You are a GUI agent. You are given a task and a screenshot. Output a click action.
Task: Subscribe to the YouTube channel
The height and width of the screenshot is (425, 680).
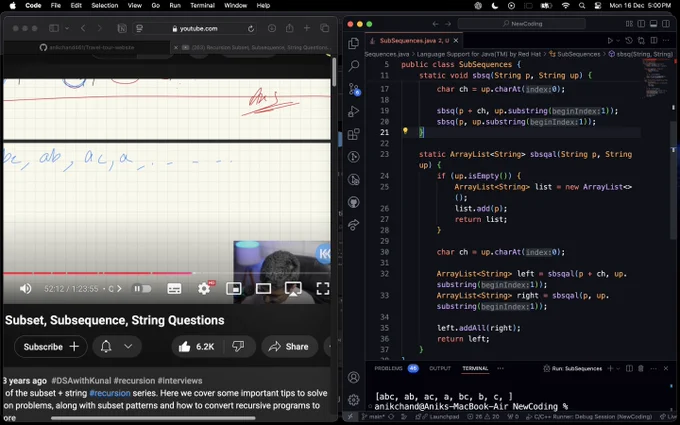click(51, 347)
